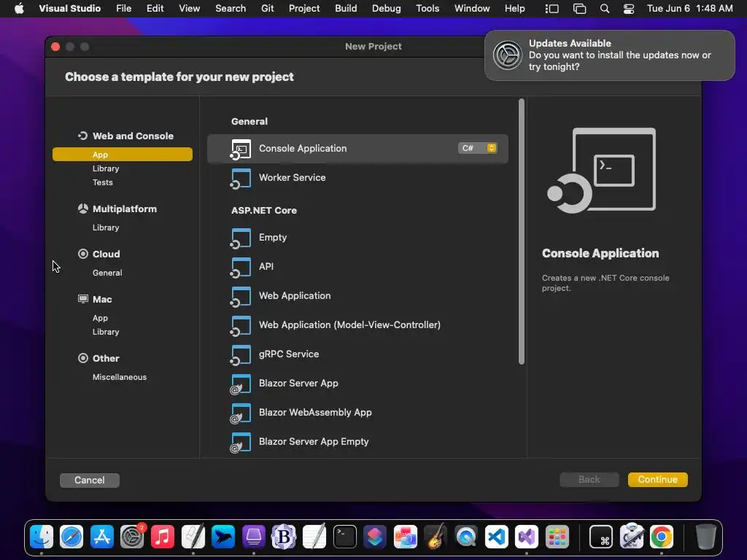Click the Mac category icon
Image resolution: width=747 pixels, height=560 pixels.
(83, 299)
